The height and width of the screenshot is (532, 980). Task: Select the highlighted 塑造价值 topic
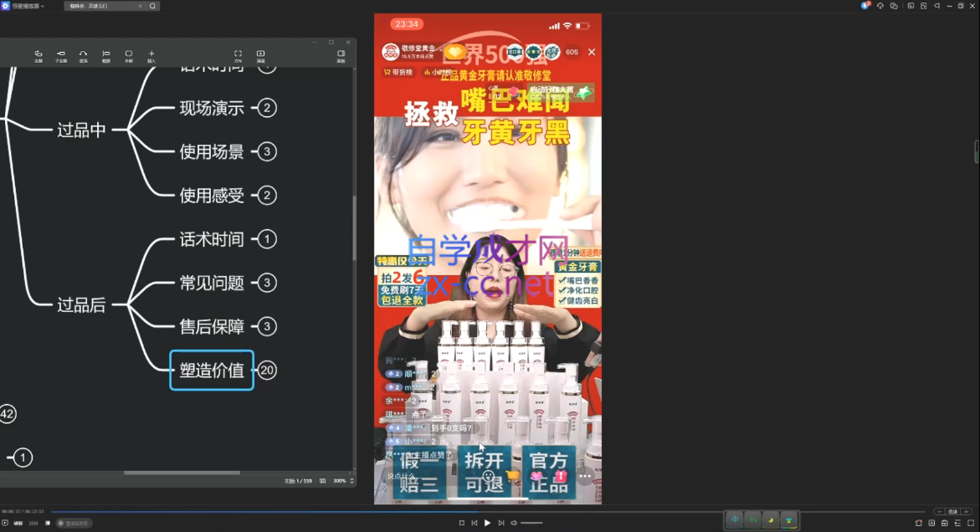coord(212,371)
